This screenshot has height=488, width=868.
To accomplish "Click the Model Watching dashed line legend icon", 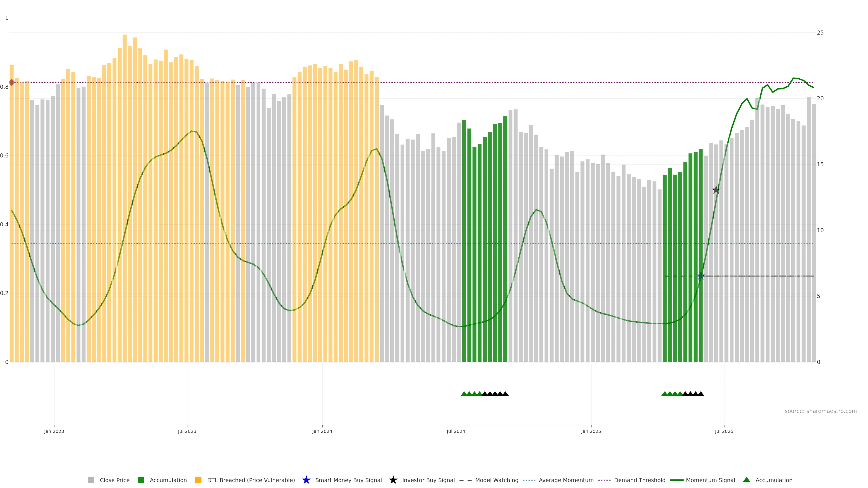I will pyautogui.click(x=465, y=480).
